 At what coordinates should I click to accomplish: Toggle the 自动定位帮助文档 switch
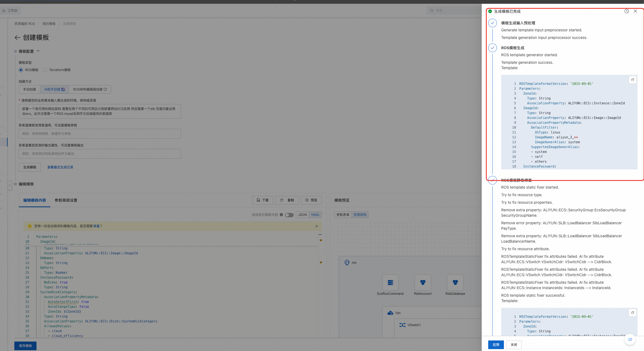pos(289,215)
